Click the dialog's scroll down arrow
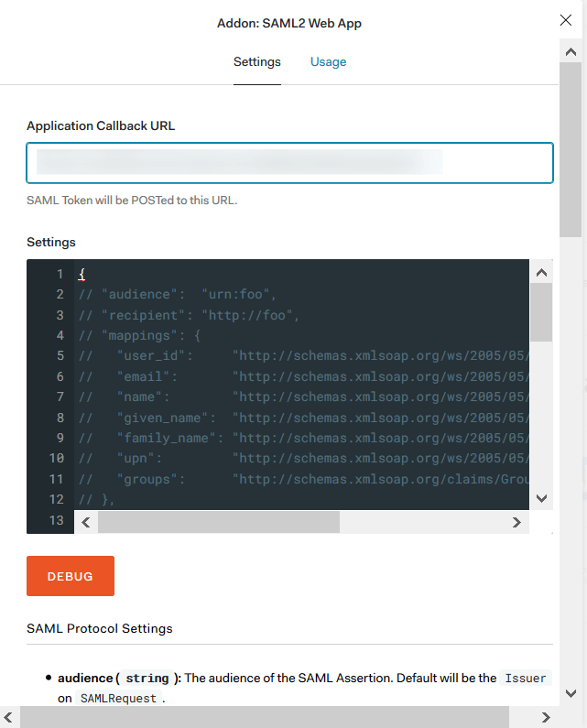This screenshot has width=587, height=728. click(x=569, y=693)
